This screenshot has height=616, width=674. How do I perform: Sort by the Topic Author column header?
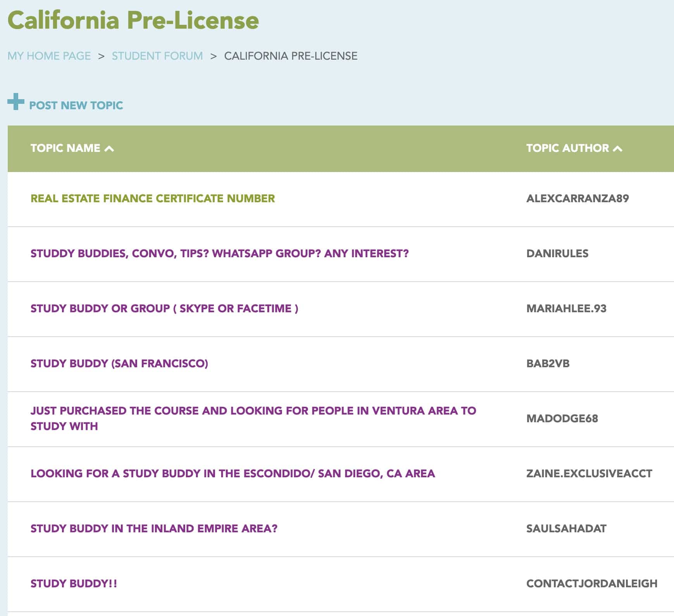coord(567,148)
